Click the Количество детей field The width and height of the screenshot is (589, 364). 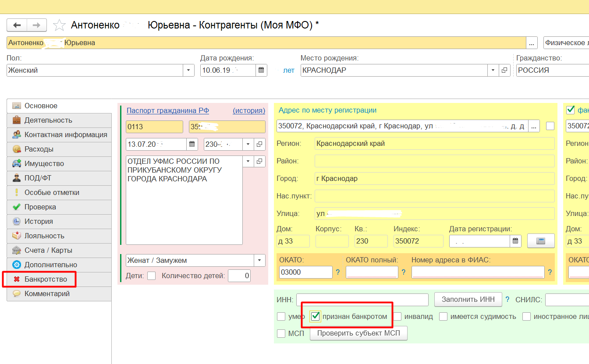tap(239, 276)
